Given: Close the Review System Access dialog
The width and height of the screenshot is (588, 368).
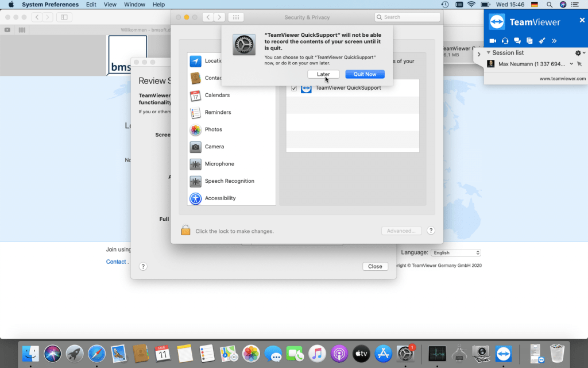Looking at the screenshot, I should point(375,266).
